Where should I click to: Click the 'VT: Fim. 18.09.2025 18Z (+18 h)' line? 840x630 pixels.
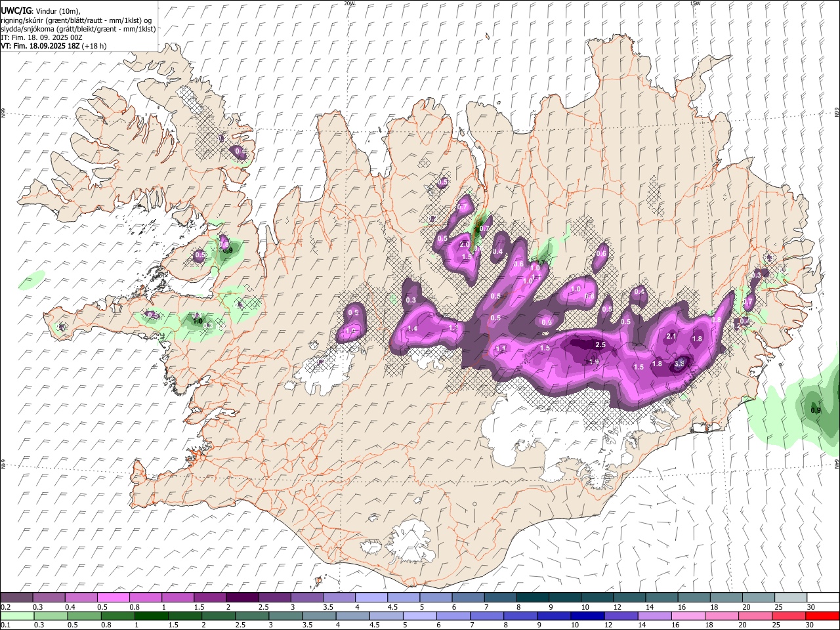[54, 46]
